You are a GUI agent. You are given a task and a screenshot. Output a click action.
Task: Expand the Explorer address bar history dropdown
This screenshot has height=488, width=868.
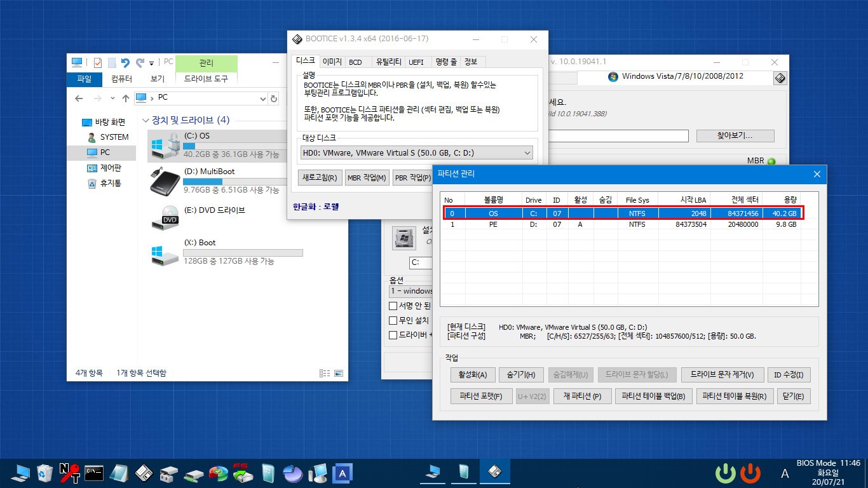(x=263, y=98)
